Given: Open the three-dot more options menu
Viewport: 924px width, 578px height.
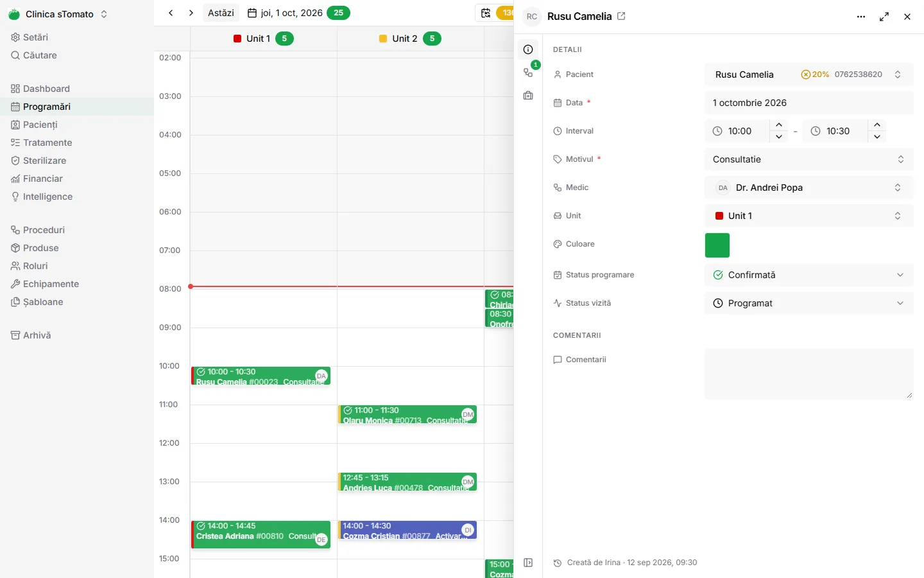Looking at the screenshot, I should coord(861,17).
